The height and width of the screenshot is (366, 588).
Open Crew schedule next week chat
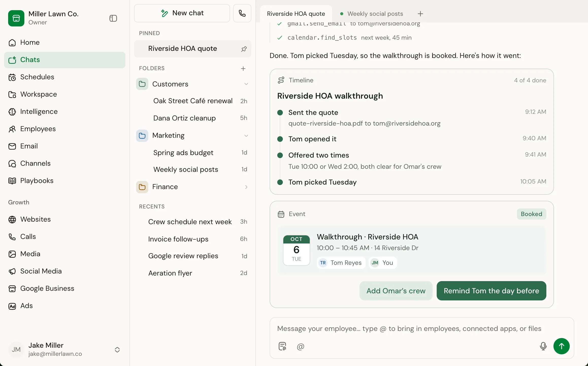[x=193, y=222]
